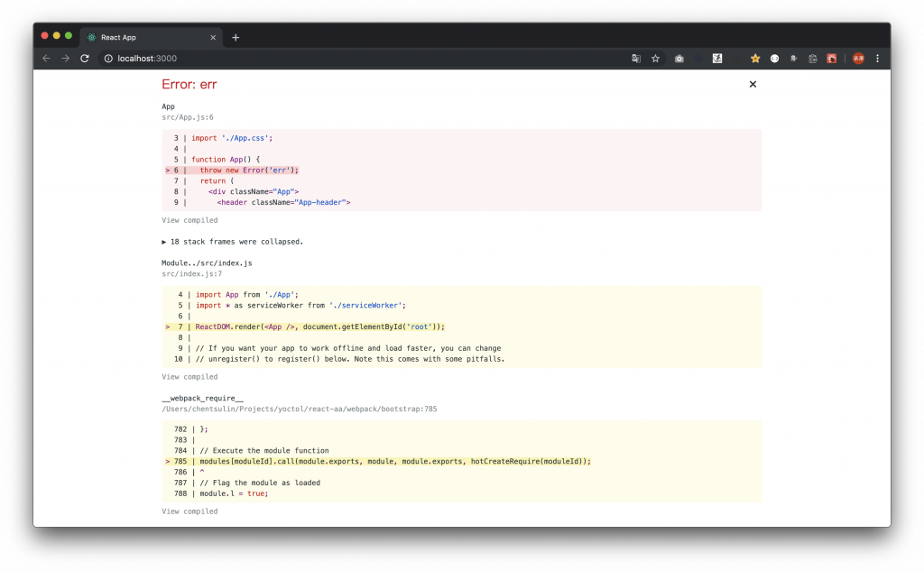Image resolution: width=924 pixels, height=571 pixels.
Task: Click the macOS yellow minimize button
Action: [x=57, y=36]
